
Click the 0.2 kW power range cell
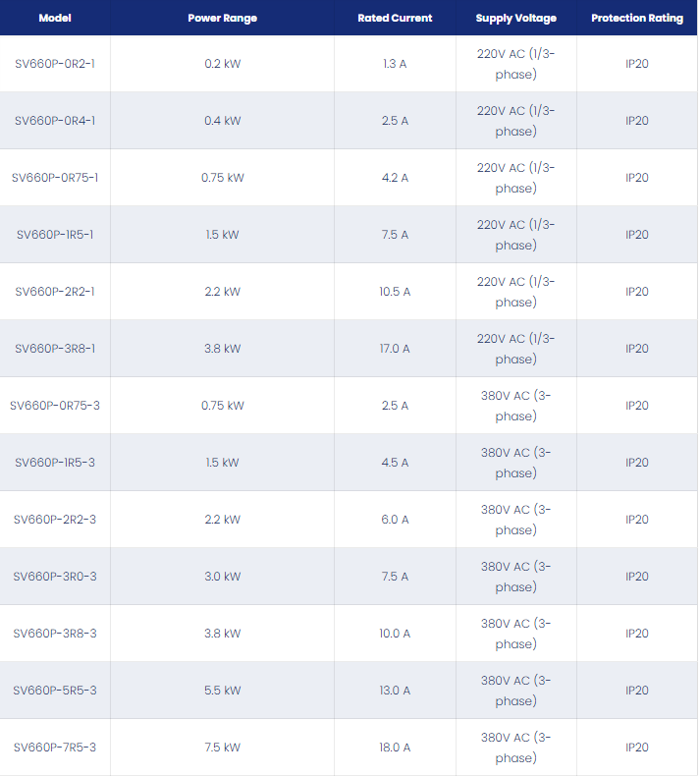222,64
